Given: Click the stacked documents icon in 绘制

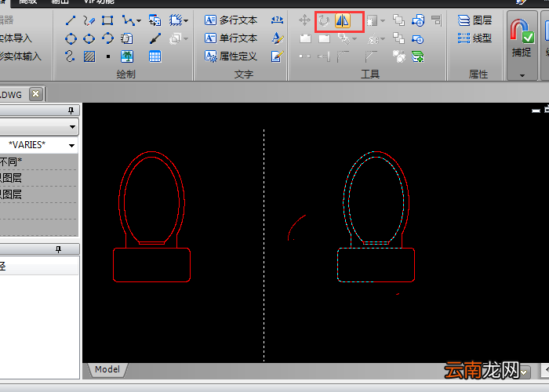Looking at the screenshot, I should pyautogui.click(x=127, y=38).
